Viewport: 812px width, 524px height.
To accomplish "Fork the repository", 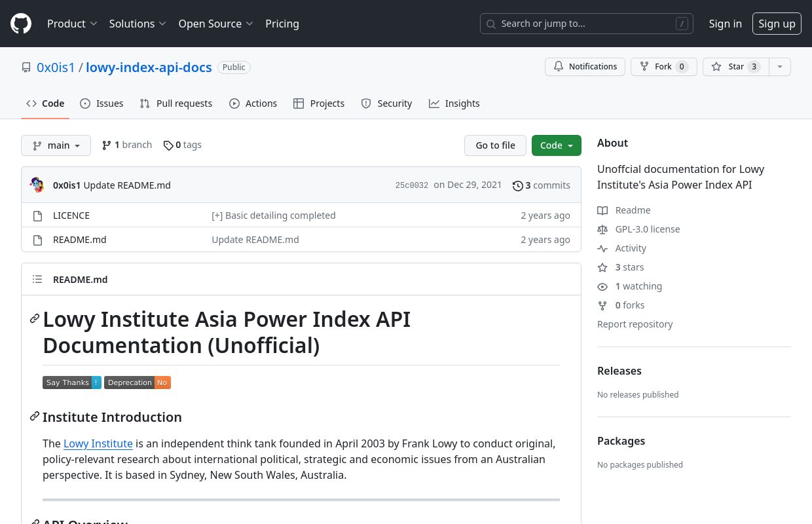I will (663, 67).
